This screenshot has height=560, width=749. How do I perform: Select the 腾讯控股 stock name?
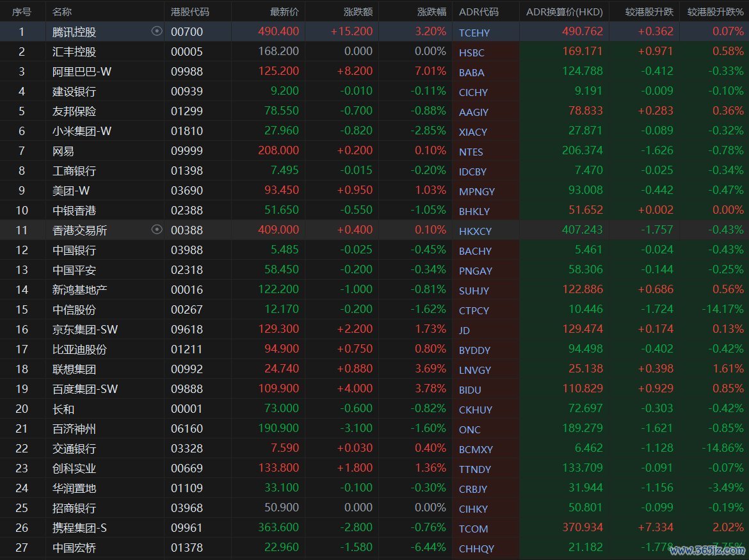coord(74,32)
